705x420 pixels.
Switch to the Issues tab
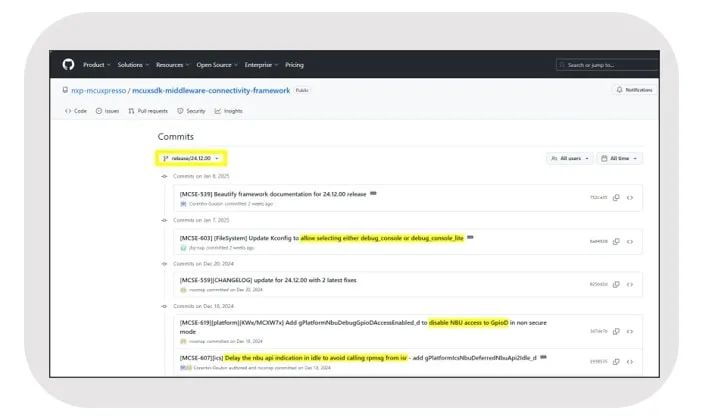(107, 111)
